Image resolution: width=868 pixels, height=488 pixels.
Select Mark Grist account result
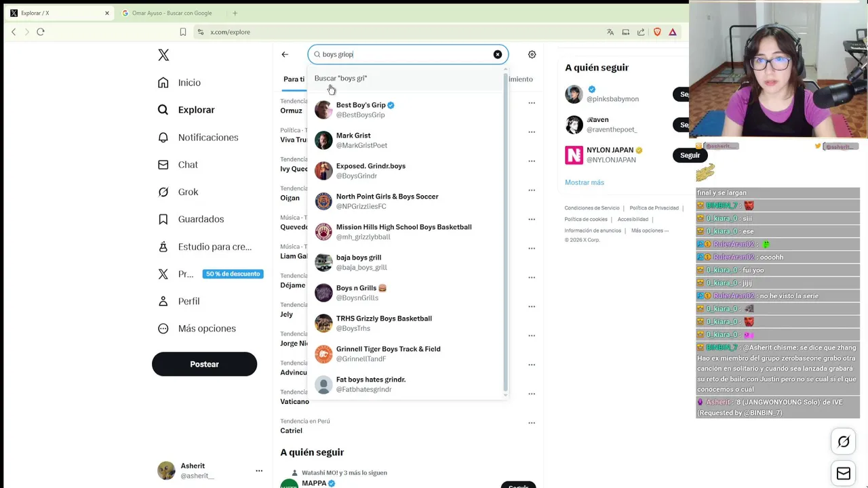407,140
